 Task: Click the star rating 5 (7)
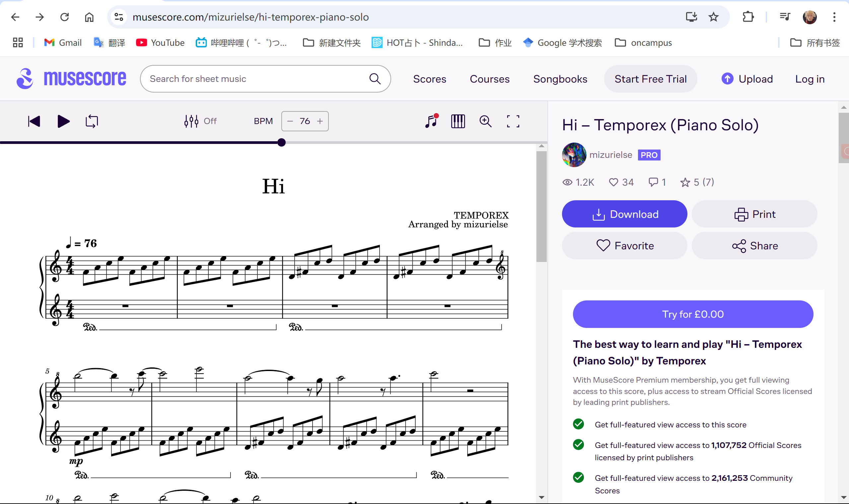pyautogui.click(x=697, y=182)
